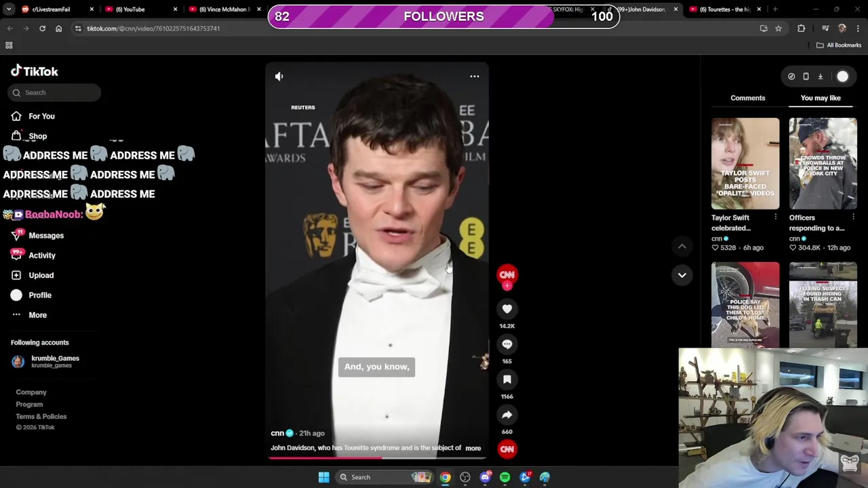
Task: Open the crowds throw snowballs video thumbnail
Action: (823, 163)
